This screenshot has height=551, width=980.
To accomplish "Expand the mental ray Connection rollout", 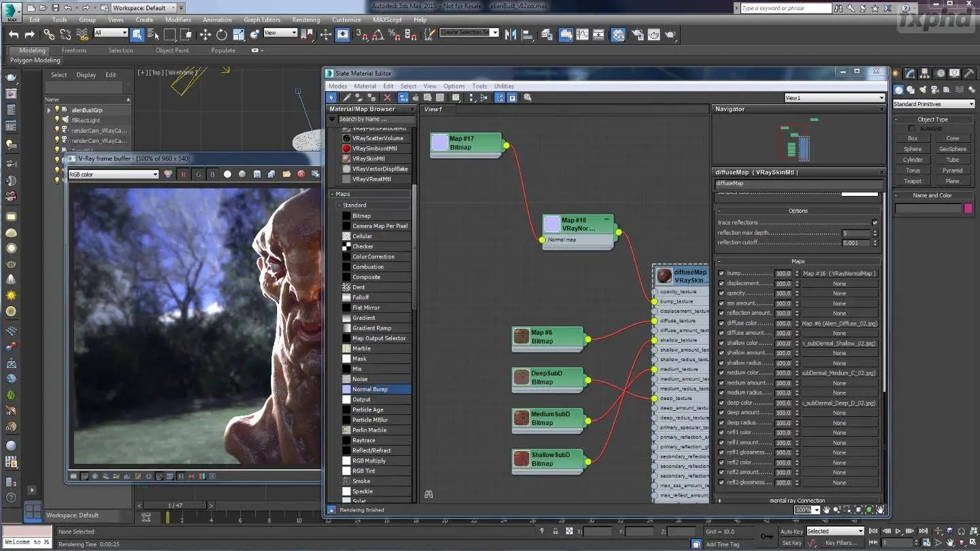I will pos(798,501).
